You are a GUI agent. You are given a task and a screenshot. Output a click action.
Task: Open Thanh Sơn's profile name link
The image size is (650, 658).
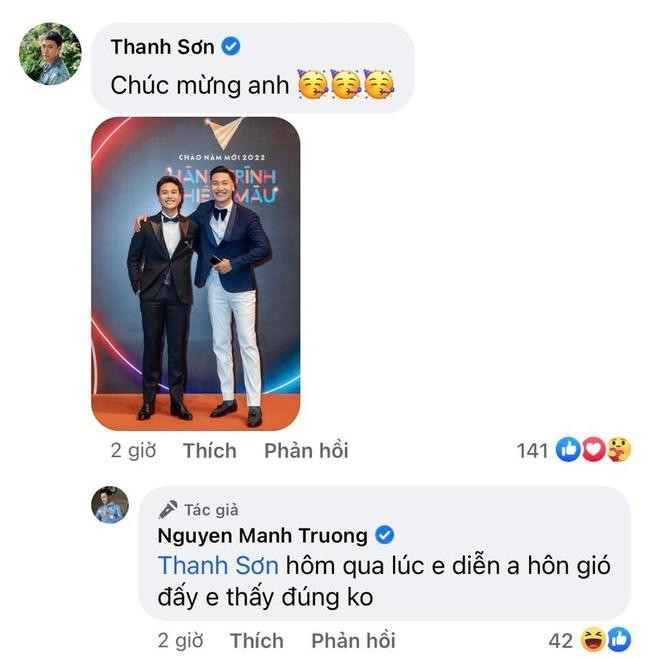(161, 46)
